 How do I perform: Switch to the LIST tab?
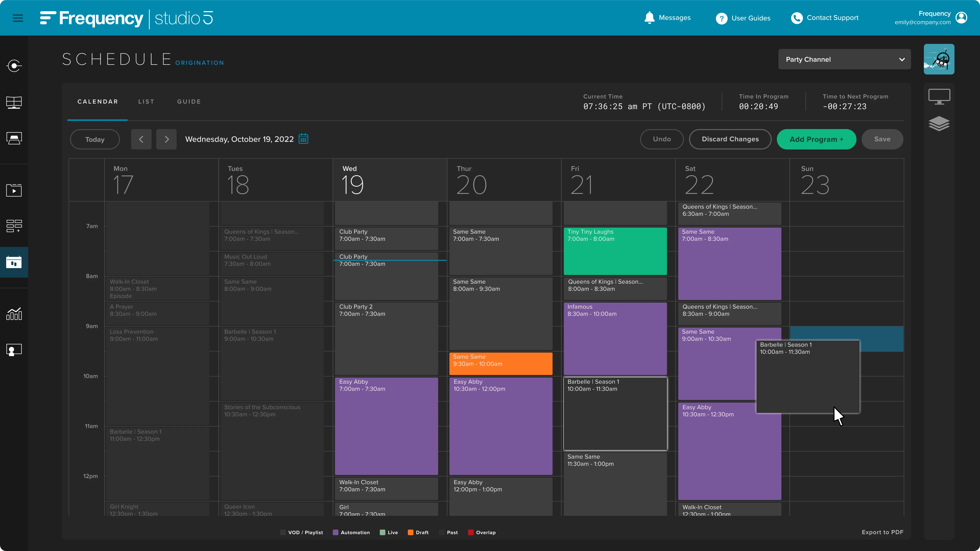click(146, 102)
